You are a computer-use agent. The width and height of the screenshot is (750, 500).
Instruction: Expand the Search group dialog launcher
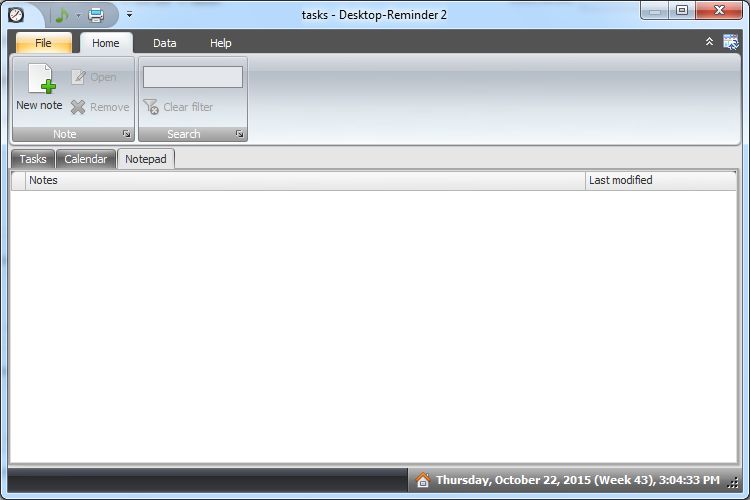point(240,134)
